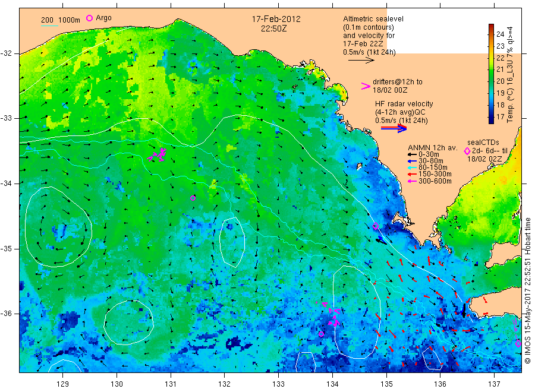This screenshot has height=392, width=535.
Task: Click the dark blue bottom of the color bar beside 17
Action: (x=491, y=118)
